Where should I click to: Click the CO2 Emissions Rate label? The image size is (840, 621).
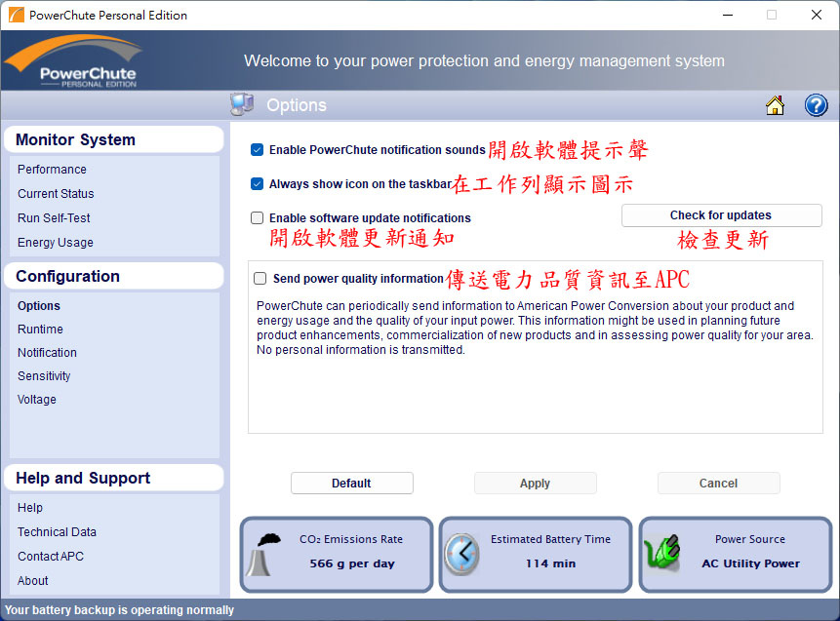click(351, 539)
